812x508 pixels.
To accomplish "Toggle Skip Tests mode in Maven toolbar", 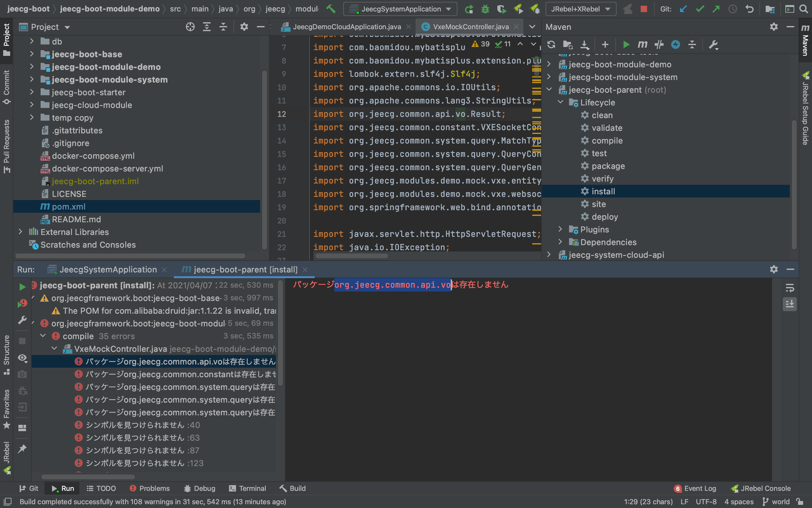I will [x=675, y=44].
